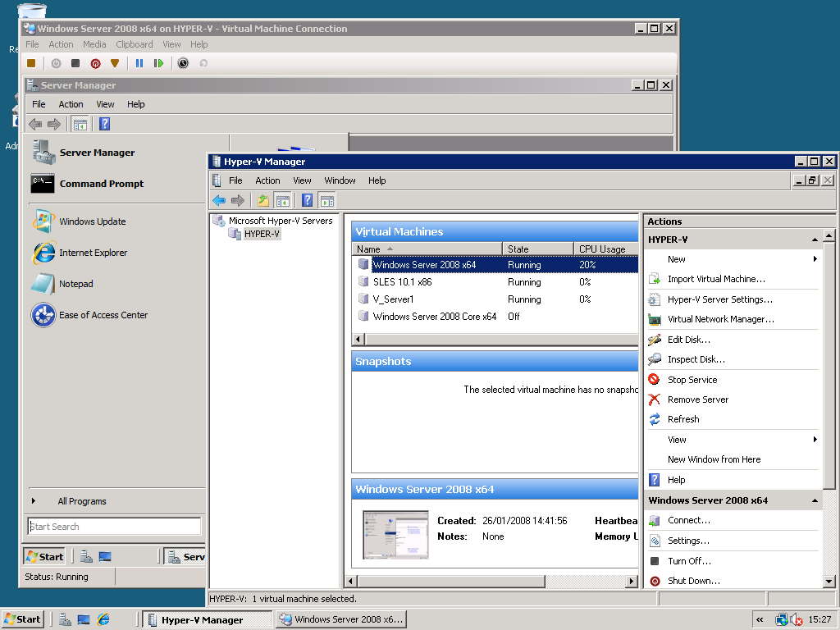The width and height of the screenshot is (840, 630).
Task: Click Turn Off square icon in VM toolbar
Action: tap(75, 63)
